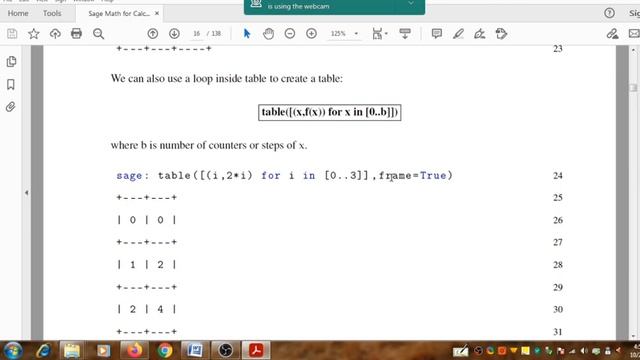This screenshot has width=640, height=360.
Task: Click the scrolling mode toolbar icon
Action: coord(405,33)
